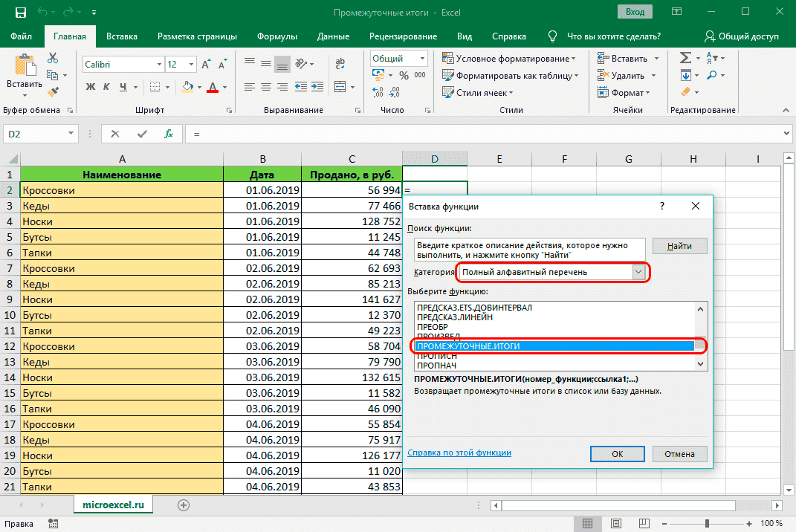Click the Cut scissors icon
Viewport: 796px width, 532px height.
(53, 58)
